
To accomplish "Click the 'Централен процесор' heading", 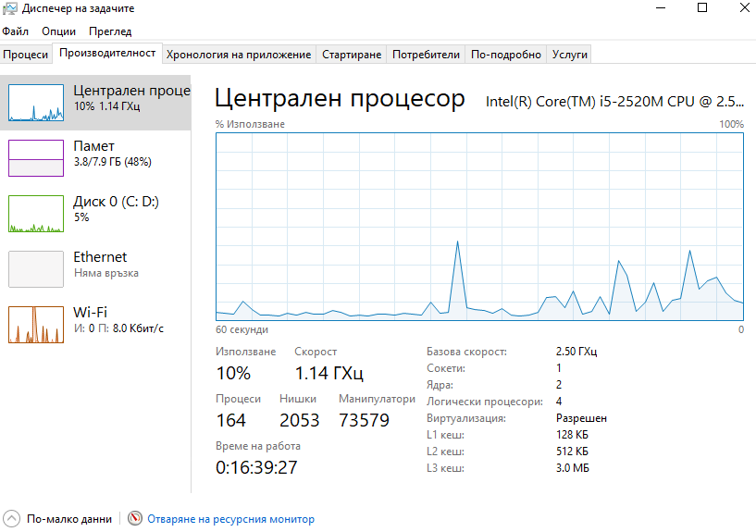I will 340,98.
